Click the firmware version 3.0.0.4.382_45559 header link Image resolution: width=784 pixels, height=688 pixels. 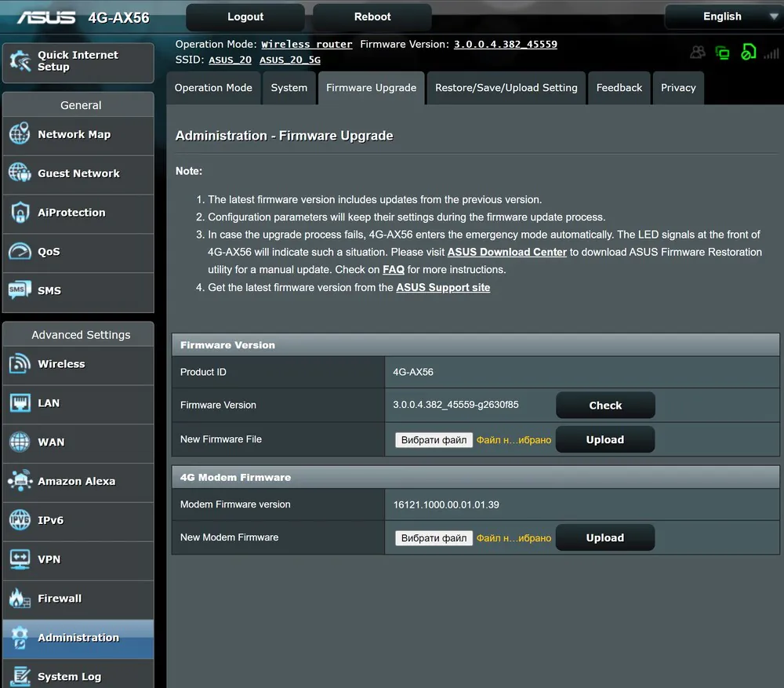pos(506,44)
